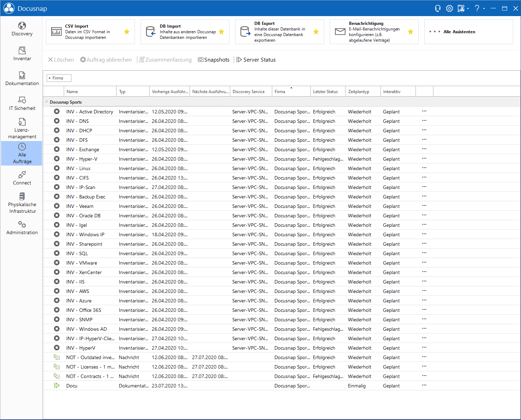Open the three-dot menu for INV - DNS

pyautogui.click(x=424, y=121)
